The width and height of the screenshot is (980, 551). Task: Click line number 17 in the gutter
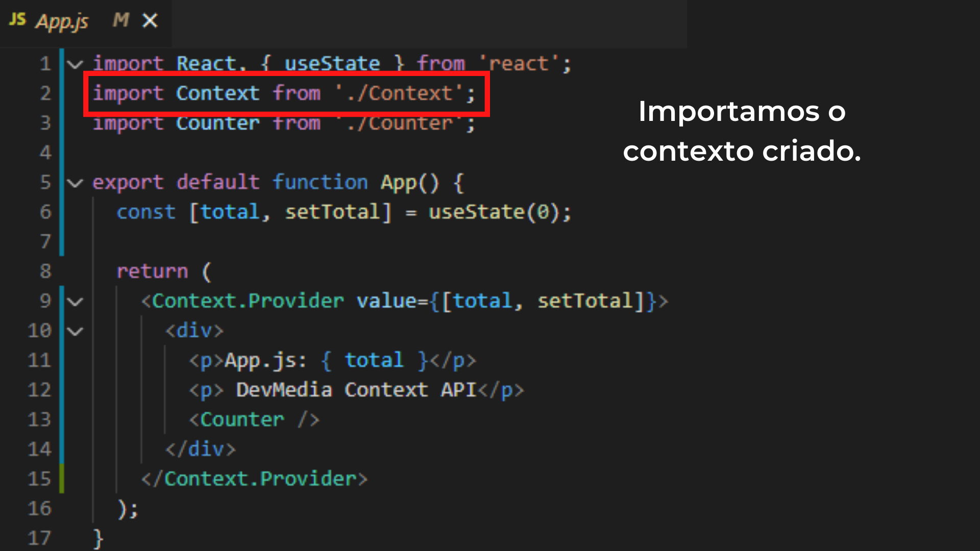coord(39,538)
